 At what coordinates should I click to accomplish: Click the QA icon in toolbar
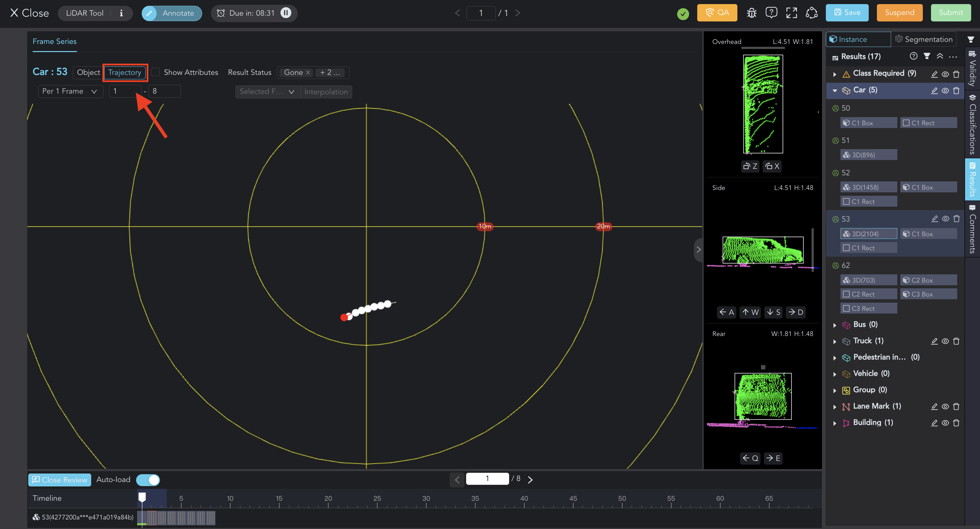coord(716,13)
